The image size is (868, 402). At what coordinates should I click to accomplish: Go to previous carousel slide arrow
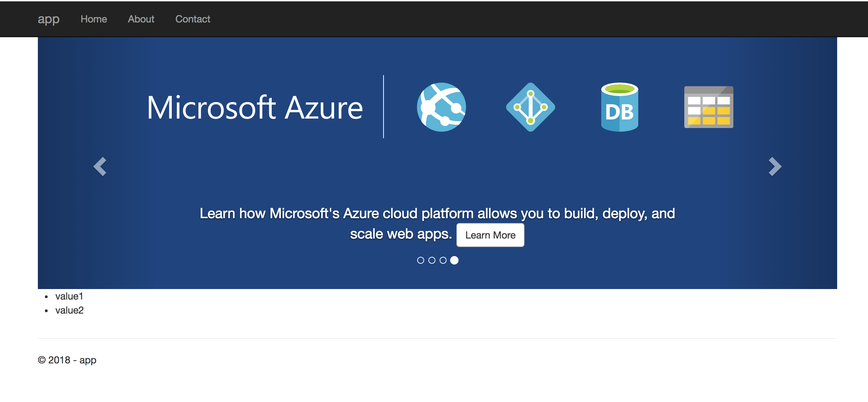pyautogui.click(x=100, y=166)
